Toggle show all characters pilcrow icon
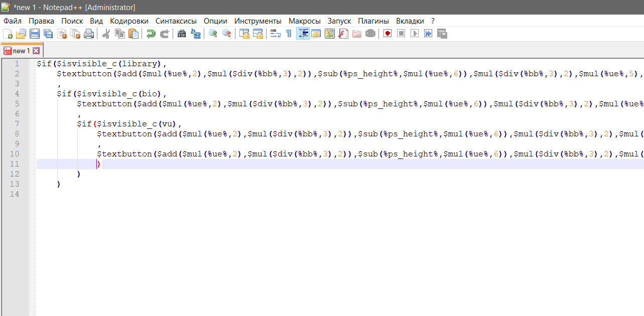Screen dimensions: 644x316 [289, 34]
